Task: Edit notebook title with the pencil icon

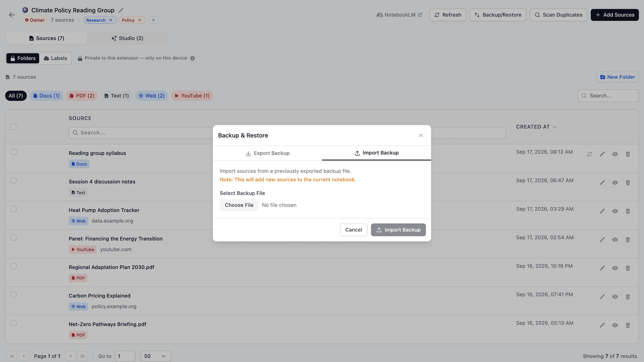Action: (x=121, y=10)
